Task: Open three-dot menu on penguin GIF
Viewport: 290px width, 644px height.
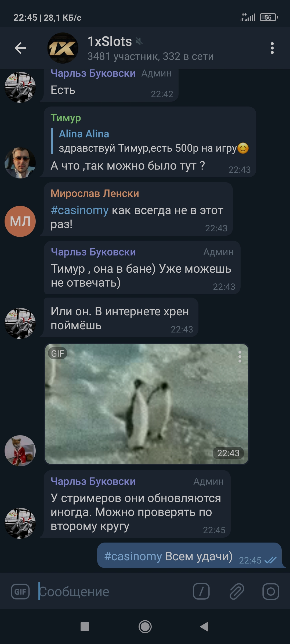Action: click(240, 357)
